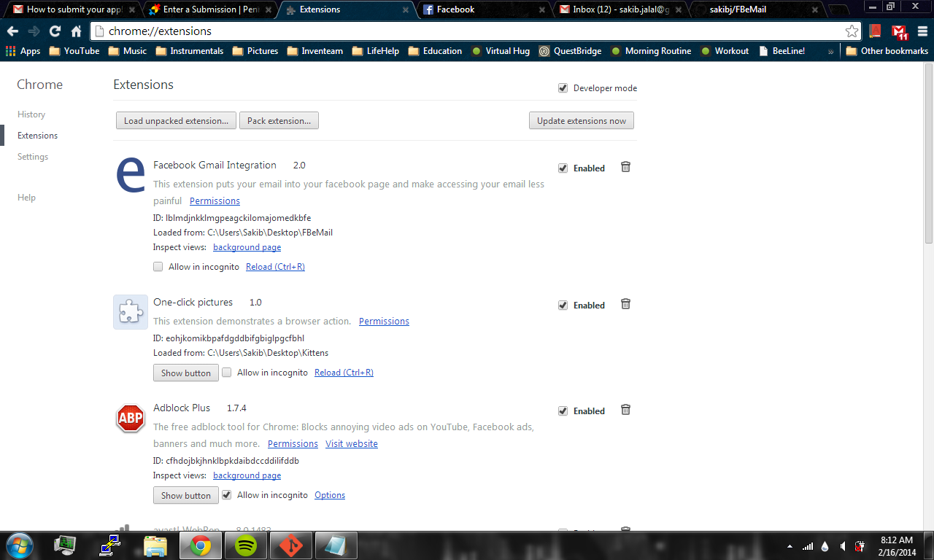Open the Windows Start orb
The image size is (934, 560).
(18, 545)
